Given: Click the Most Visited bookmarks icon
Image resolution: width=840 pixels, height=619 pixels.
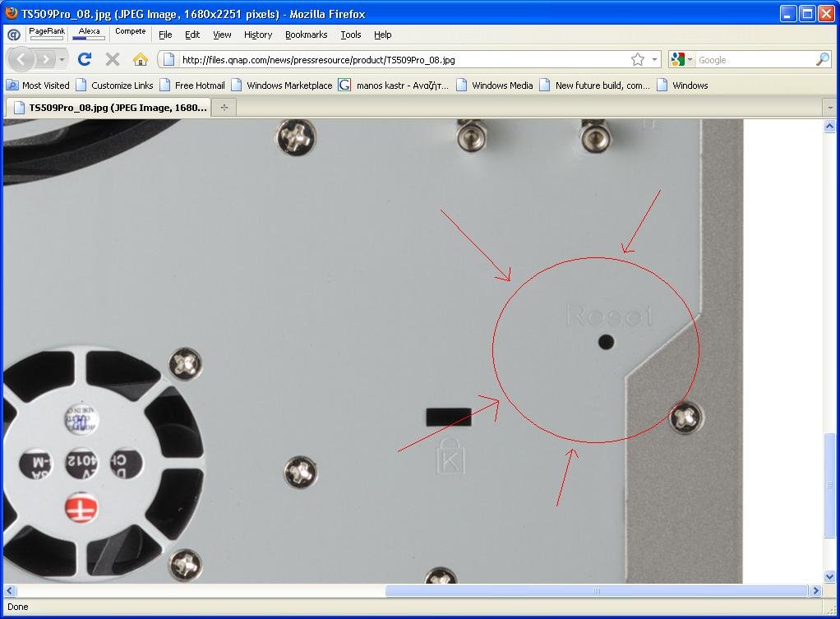Looking at the screenshot, I should 12,85.
